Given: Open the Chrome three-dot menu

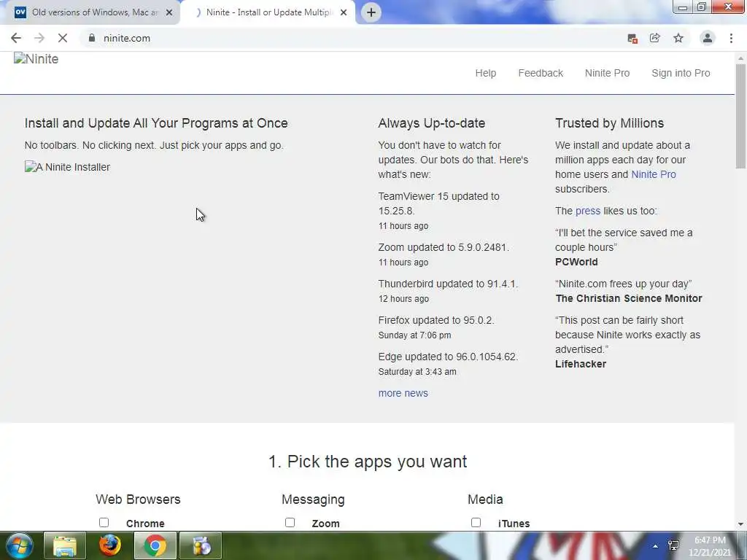Looking at the screenshot, I should pos(731,38).
